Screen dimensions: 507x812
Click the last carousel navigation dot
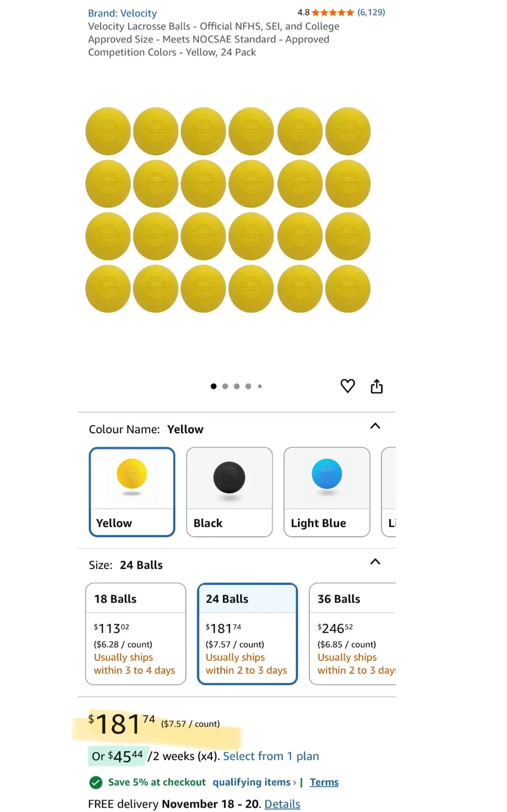(x=259, y=386)
